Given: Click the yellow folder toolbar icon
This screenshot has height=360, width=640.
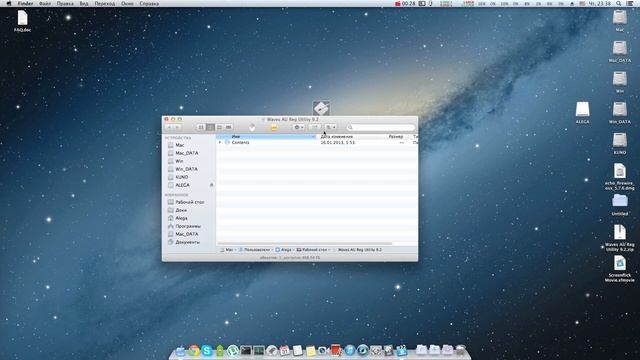Looking at the screenshot, I should [274, 128].
